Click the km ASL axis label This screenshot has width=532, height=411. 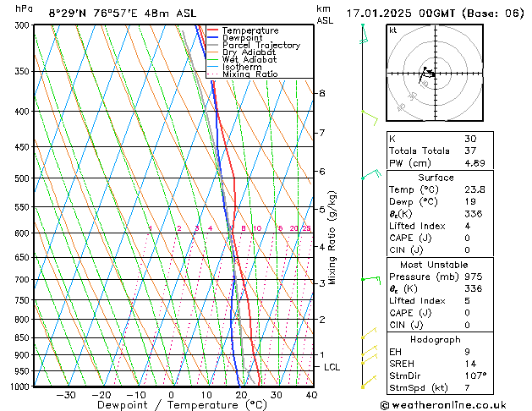pyautogui.click(x=325, y=14)
